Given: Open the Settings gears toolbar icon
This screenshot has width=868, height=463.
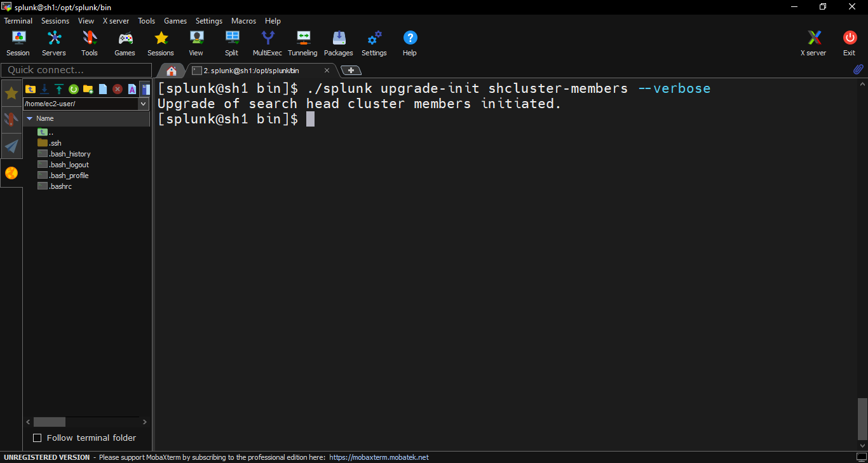Looking at the screenshot, I should 374,43.
